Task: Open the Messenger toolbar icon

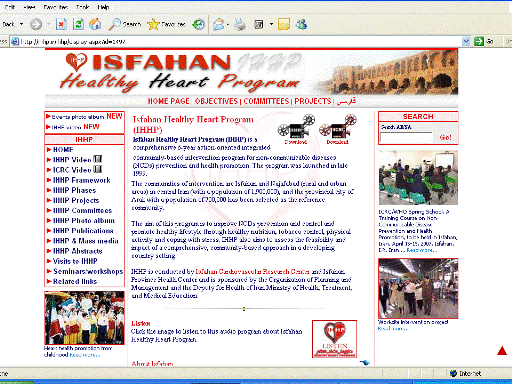Action: tap(301, 24)
